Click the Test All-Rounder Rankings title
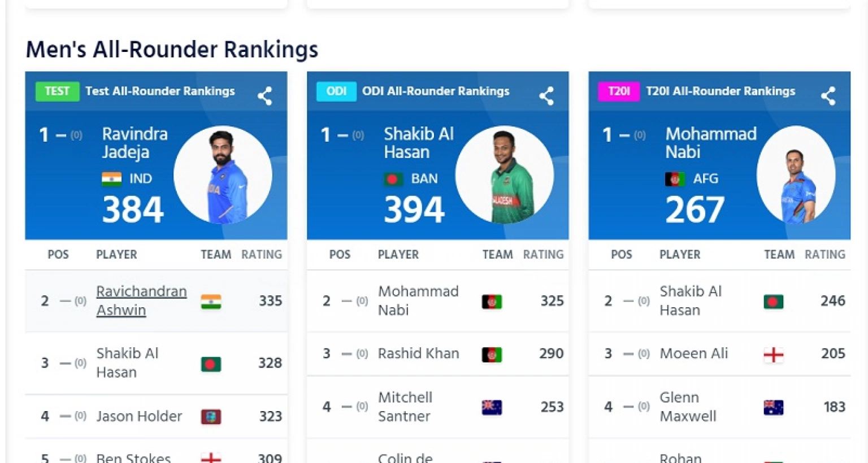The width and height of the screenshot is (868, 463). point(160,91)
